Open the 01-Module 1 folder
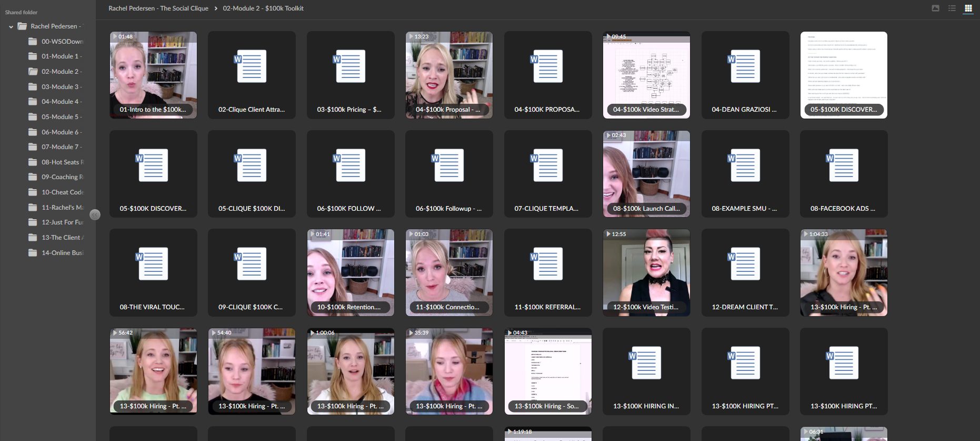This screenshot has width=980, height=441. pyautogui.click(x=56, y=56)
